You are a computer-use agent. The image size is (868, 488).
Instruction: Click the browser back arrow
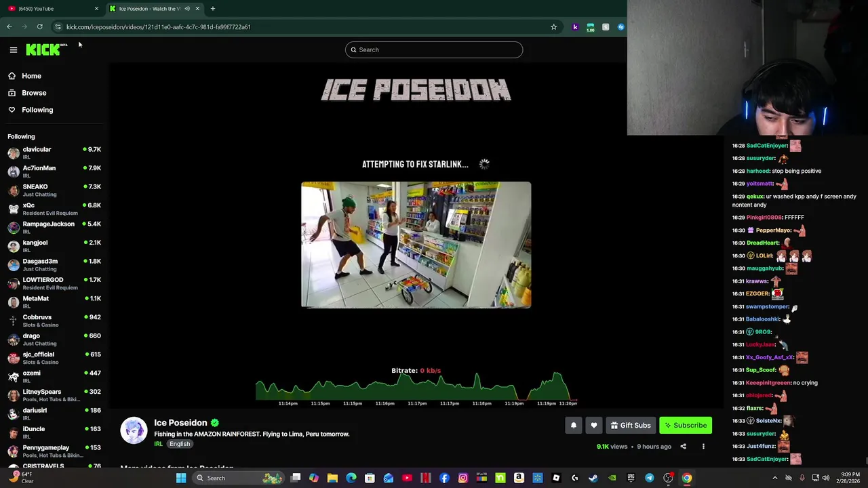[9, 27]
